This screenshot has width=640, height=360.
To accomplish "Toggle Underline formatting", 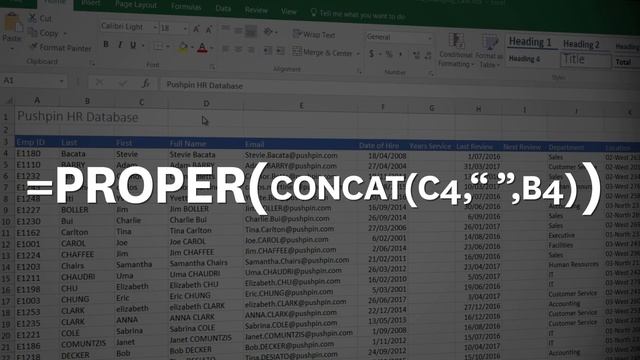I will [133, 45].
